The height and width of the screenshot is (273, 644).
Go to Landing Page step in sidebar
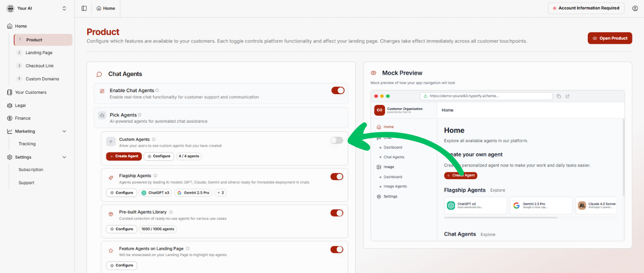click(x=39, y=53)
